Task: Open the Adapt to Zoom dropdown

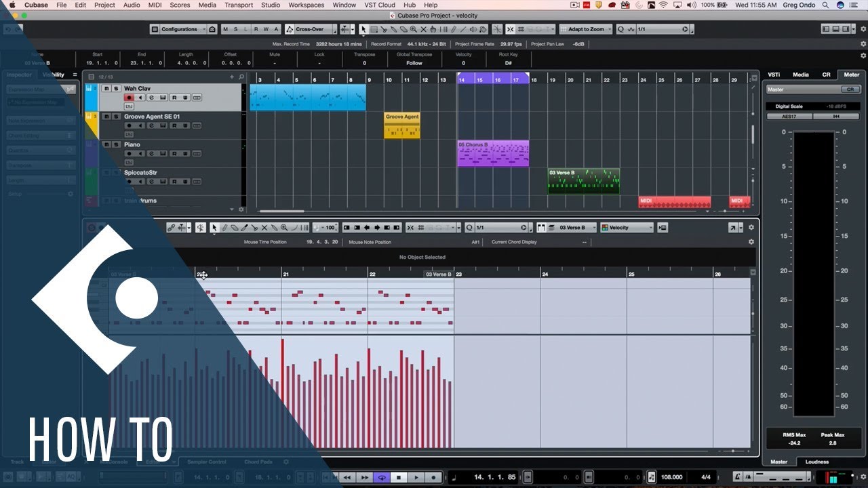Action: [587, 29]
